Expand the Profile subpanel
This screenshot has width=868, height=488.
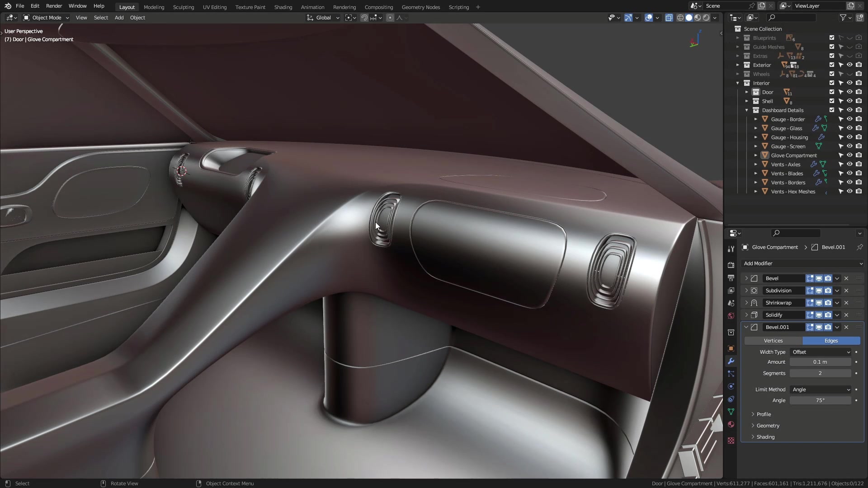point(763,414)
